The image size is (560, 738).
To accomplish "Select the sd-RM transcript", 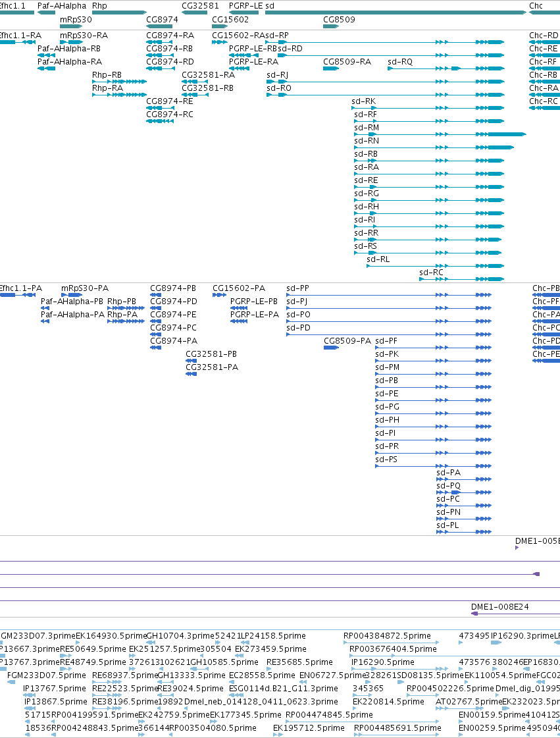I will point(440,134).
